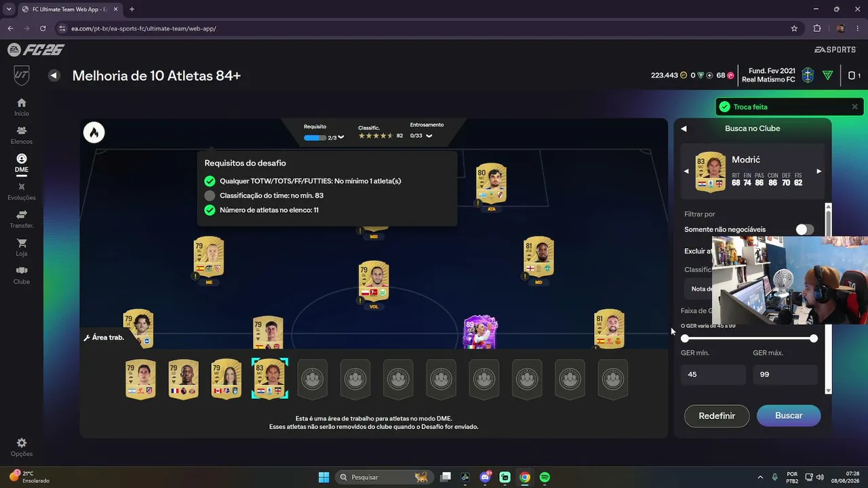This screenshot has height=488, width=868.
Task: Bookmark this page with the star icon
Action: click(x=794, y=28)
